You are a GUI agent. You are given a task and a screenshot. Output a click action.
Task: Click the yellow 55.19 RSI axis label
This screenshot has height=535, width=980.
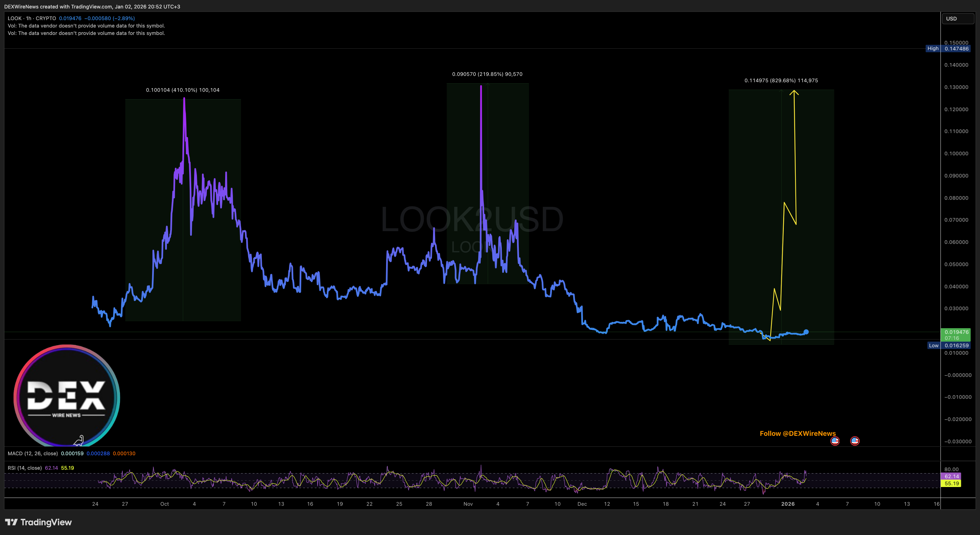pos(951,483)
